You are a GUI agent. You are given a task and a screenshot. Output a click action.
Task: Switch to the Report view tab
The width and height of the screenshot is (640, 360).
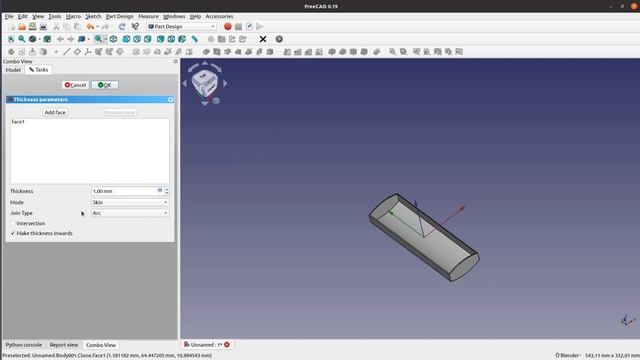(64, 345)
